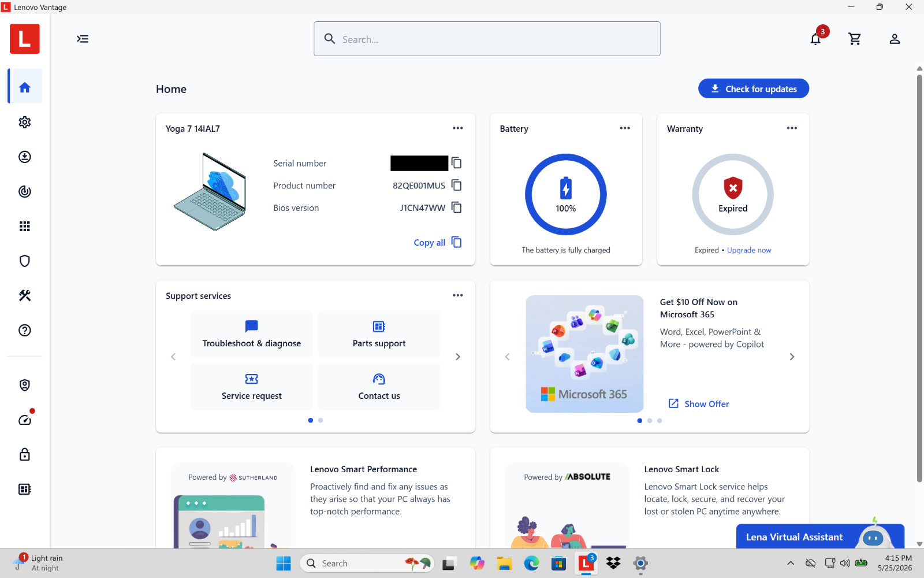Click the battery 100% charge ring
The width and height of the screenshot is (924, 578).
point(566,194)
